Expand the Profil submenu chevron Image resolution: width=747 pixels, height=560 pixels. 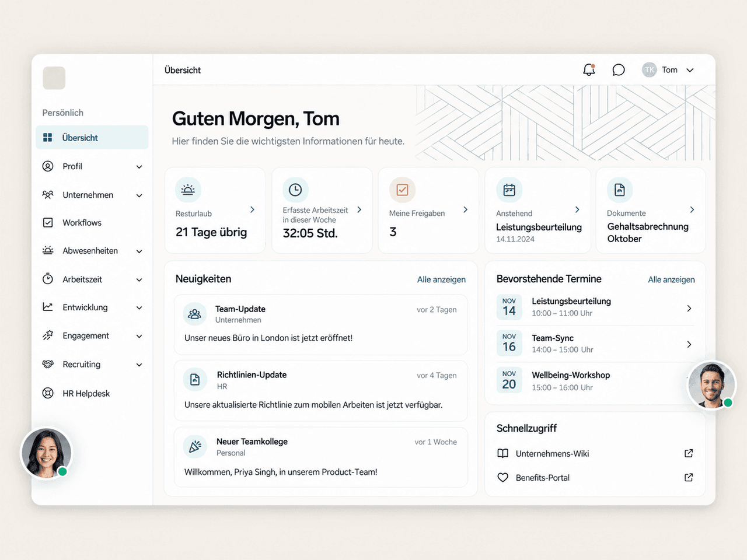pyautogui.click(x=139, y=167)
